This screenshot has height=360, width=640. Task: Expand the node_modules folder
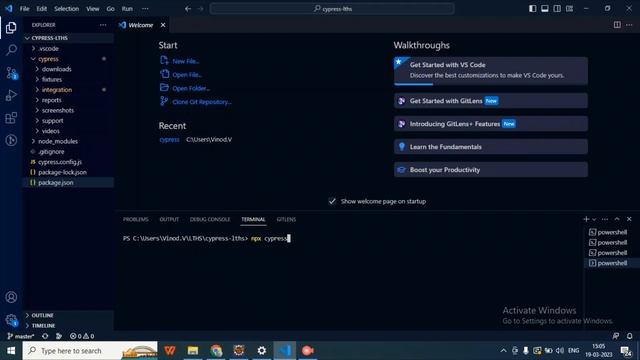pos(68,141)
